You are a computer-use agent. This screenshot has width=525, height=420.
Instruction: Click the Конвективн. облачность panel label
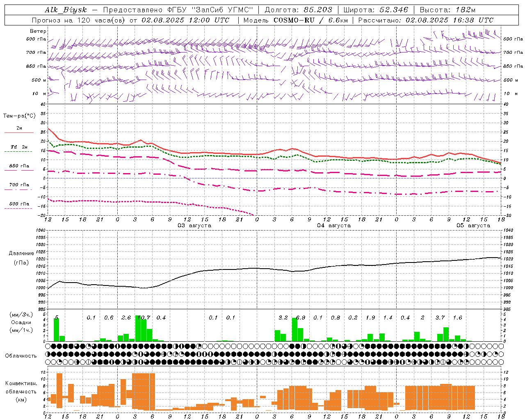coord(21,388)
